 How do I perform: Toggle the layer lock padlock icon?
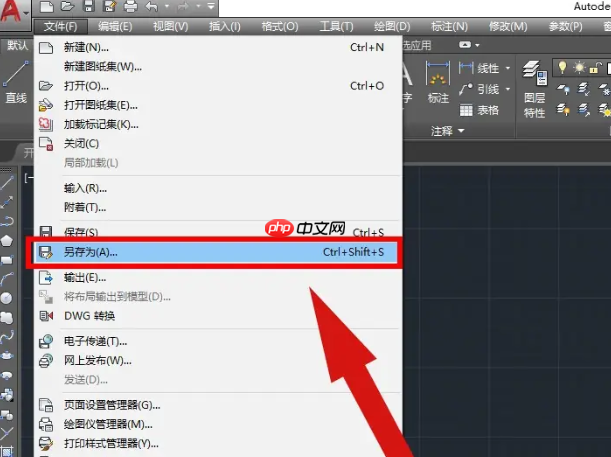pos(595,68)
